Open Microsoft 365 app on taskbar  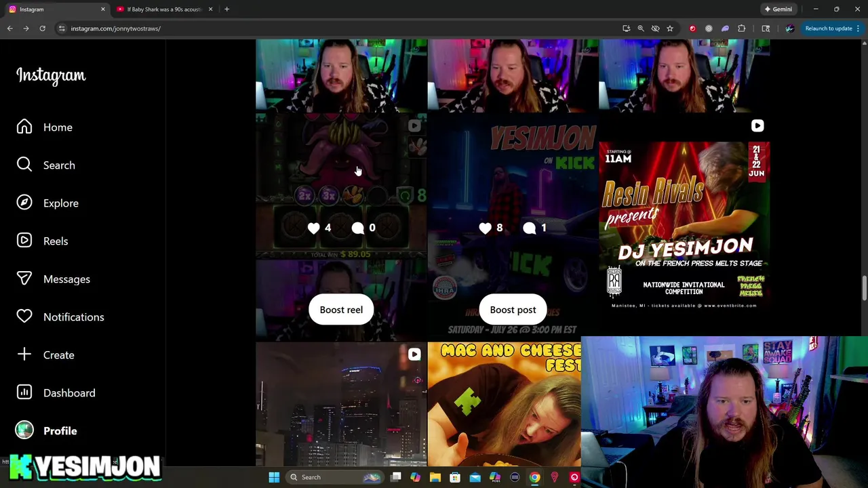(x=495, y=477)
